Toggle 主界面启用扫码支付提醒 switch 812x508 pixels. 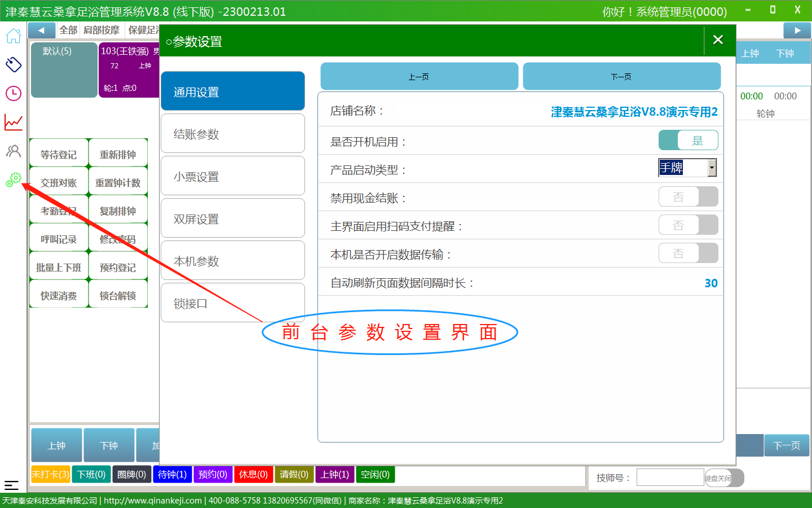tap(688, 225)
